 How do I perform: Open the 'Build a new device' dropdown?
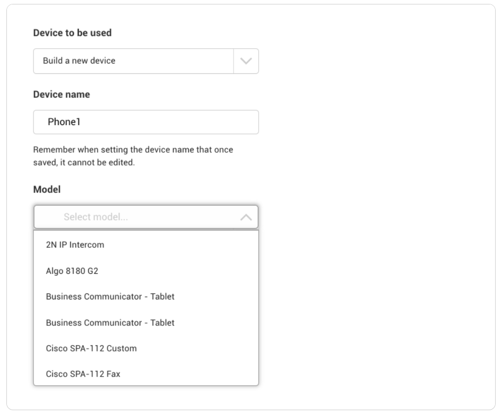146,61
